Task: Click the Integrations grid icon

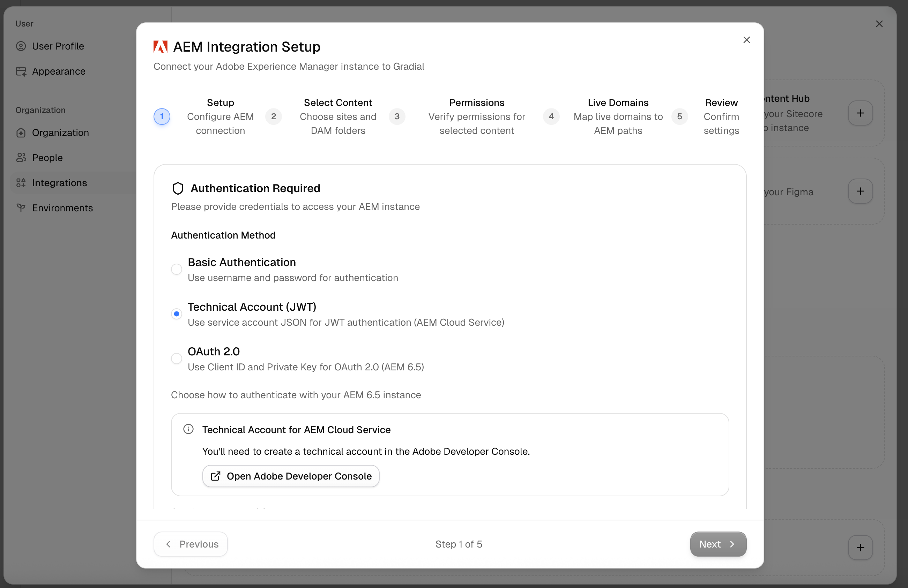Action: [x=21, y=183]
